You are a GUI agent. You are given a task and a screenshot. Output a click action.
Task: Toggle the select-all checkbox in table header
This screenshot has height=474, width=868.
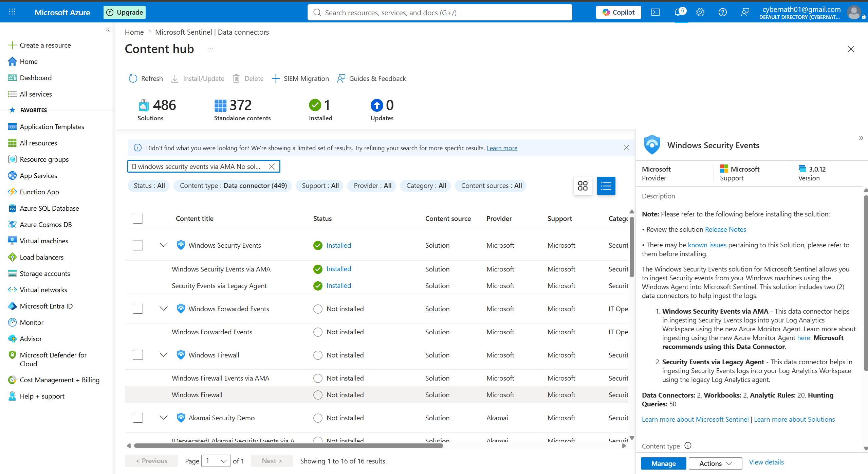(138, 218)
